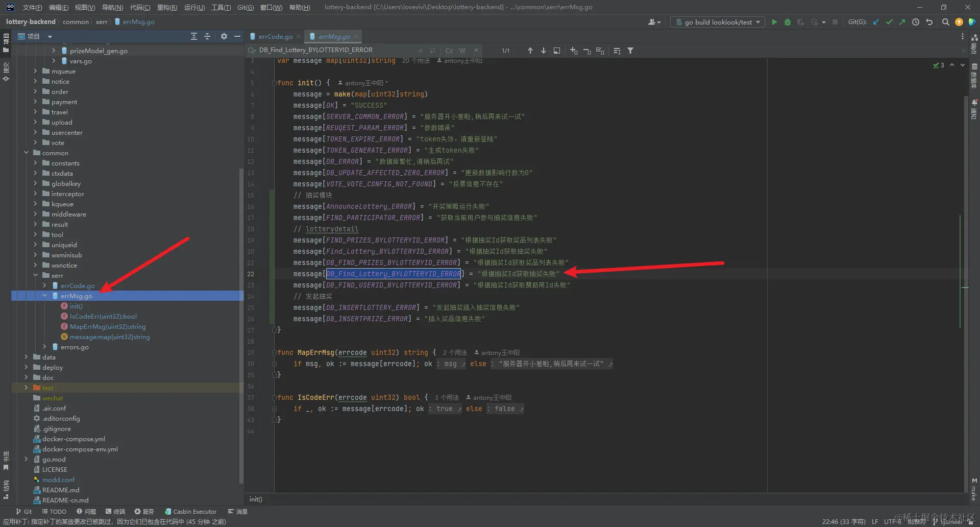The height and width of the screenshot is (527, 980).
Task: Rollback changes with the undo arrow
Action: point(929,22)
